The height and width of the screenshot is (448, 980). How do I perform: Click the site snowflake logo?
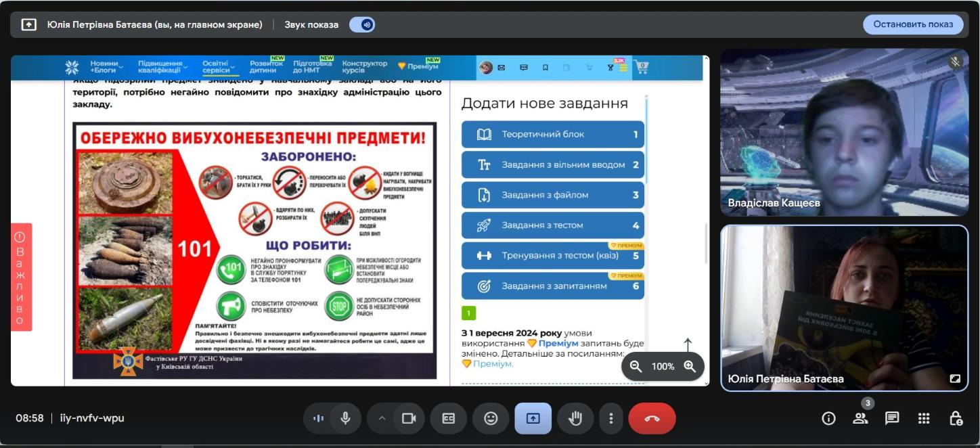coord(72,67)
